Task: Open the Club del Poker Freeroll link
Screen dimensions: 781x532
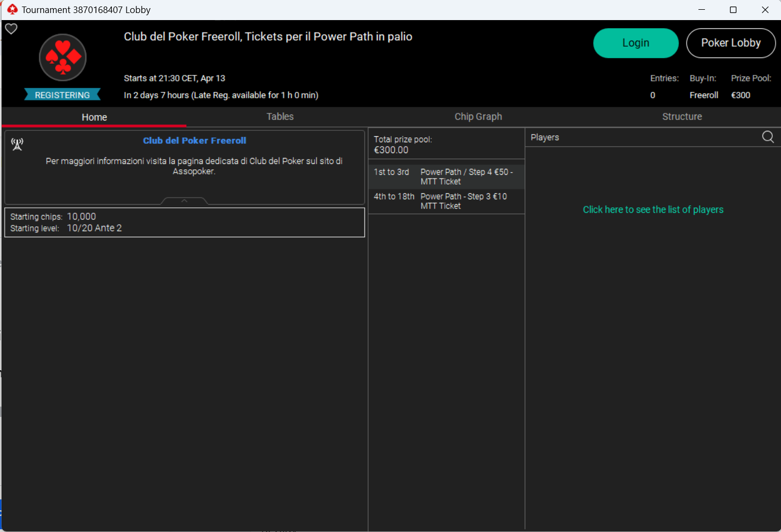Action: pyautogui.click(x=194, y=141)
